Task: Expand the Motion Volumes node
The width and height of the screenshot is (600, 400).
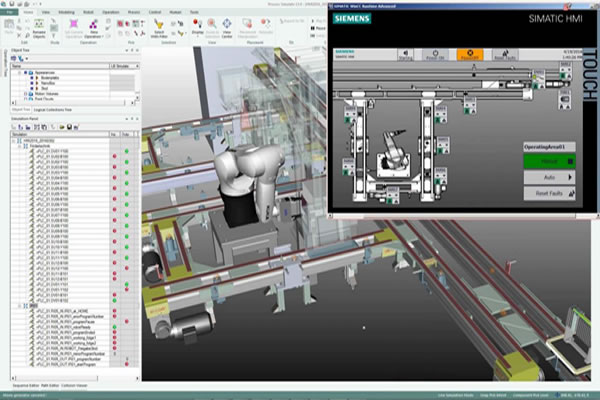Action: click(x=25, y=93)
